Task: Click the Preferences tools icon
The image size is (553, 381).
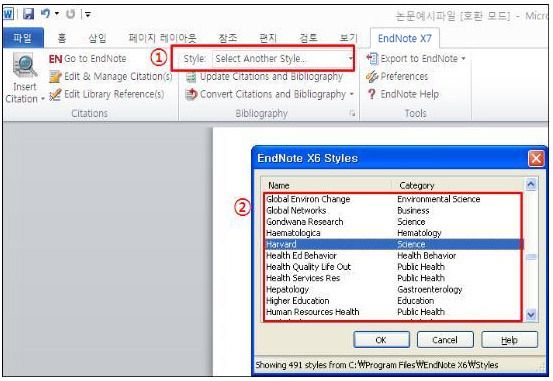Action: [x=372, y=76]
